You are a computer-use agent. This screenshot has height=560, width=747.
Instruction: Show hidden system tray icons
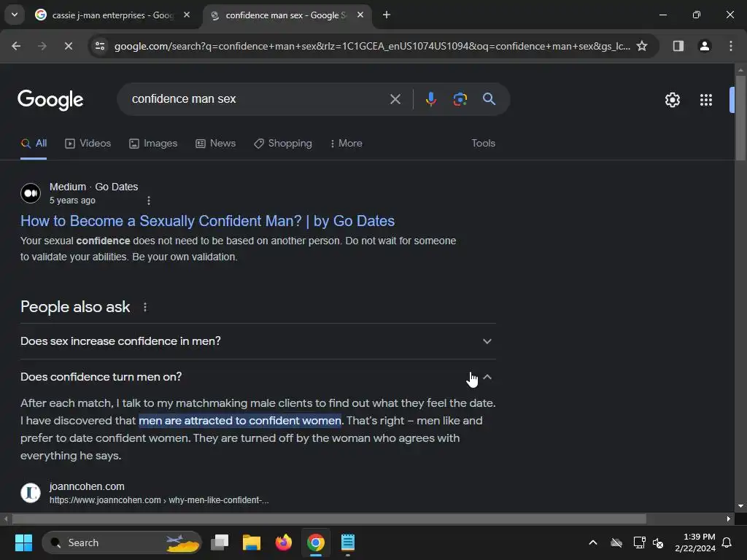(x=592, y=542)
